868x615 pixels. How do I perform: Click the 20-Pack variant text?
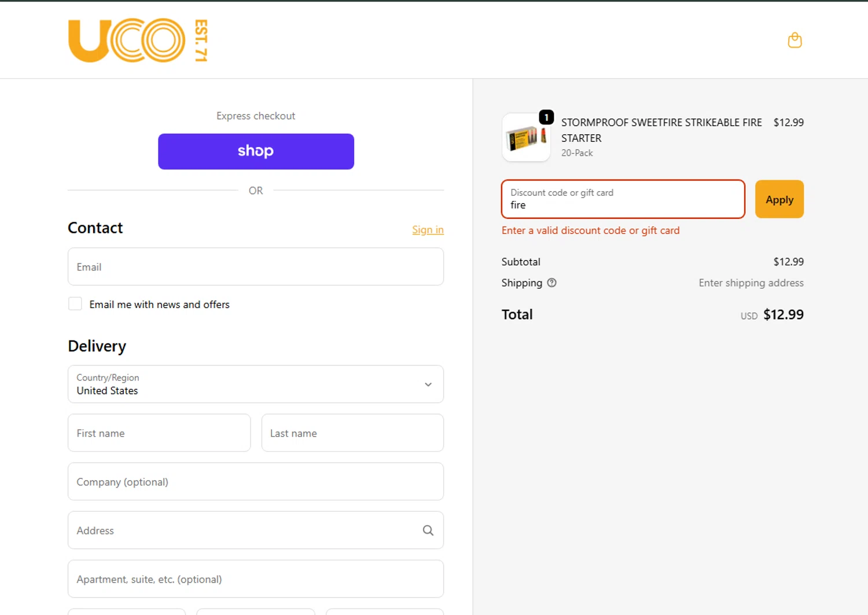[577, 153]
